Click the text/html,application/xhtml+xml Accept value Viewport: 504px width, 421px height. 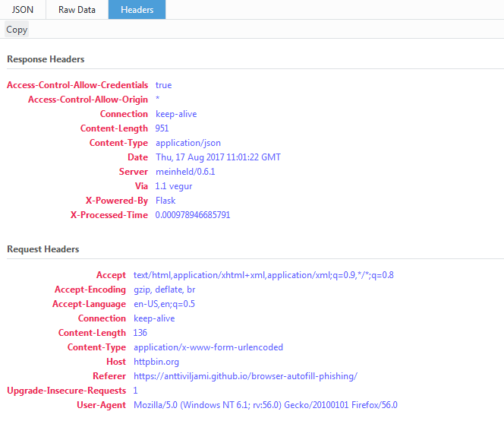(x=263, y=275)
